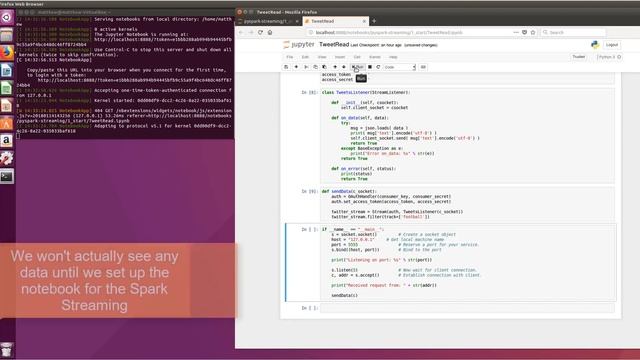Go back in Firefox
Screen dimensions: 640x360
[241, 32]
